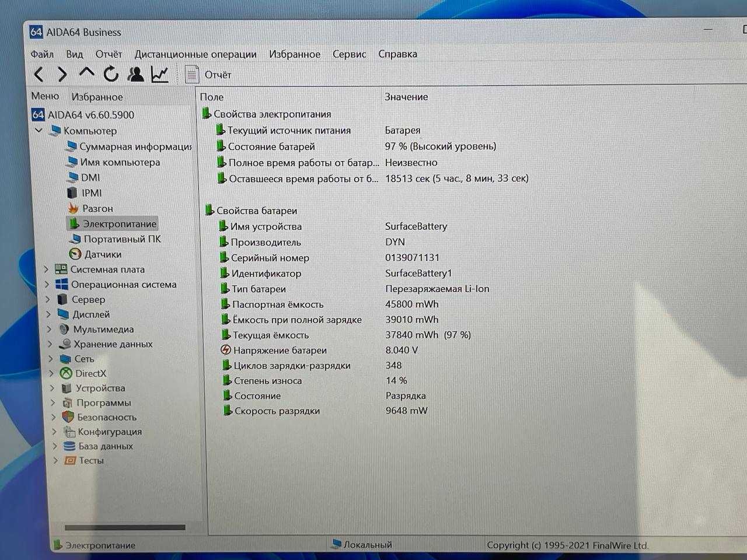Click the sidebar horizontal scrollbar
The width and height of the screenshot is (747, 560).
tap(125, 527)
